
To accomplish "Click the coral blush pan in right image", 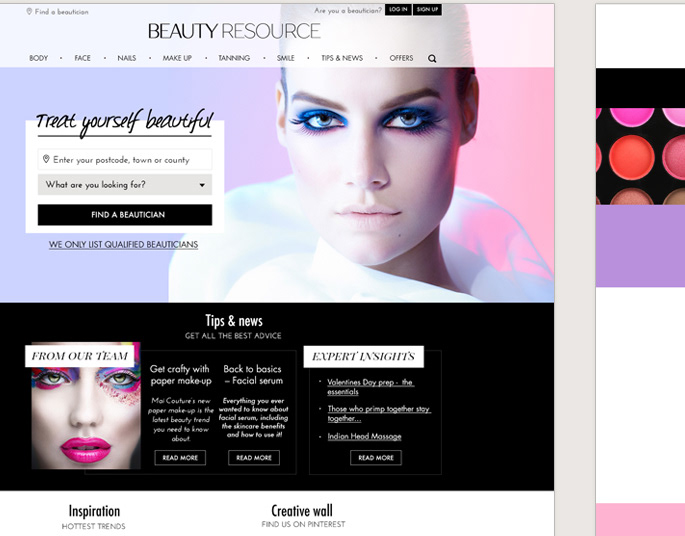I will click(631, 157).
